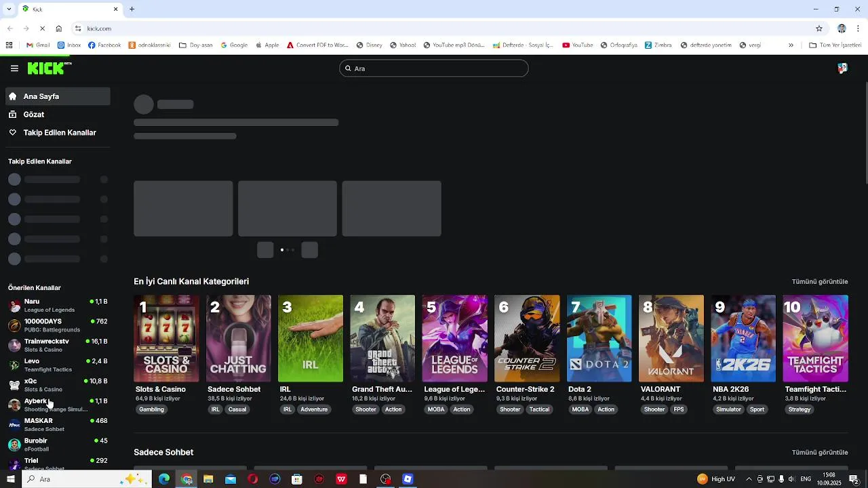Image resolution: width=868 pixels, height=488 pixels.
Task: Bookmark this page with star icon
Action: (819, 28)
